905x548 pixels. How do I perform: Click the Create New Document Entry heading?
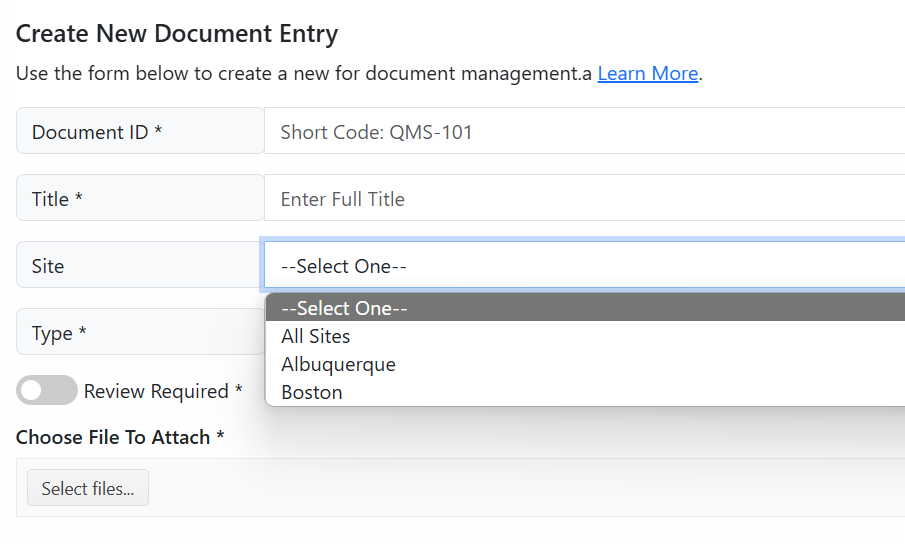(177, 33)
